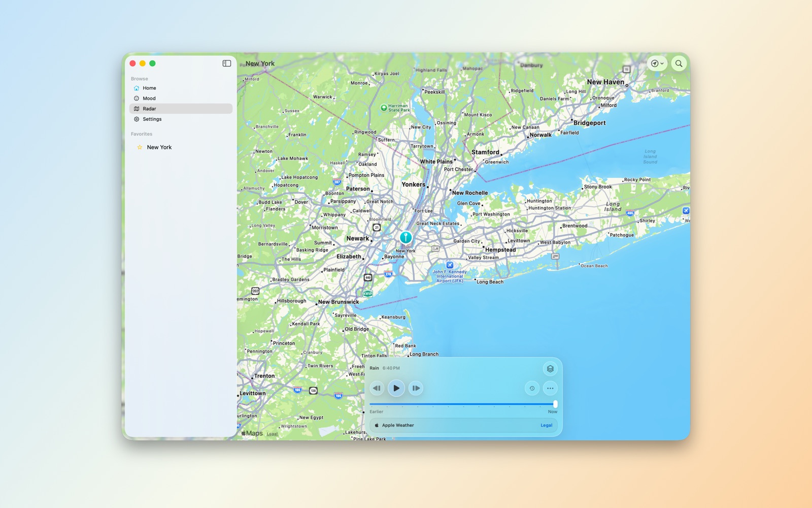Image resolution: width=812 pixels, height=508 pixels.
Task: Click the Apple Weather attribution label
Action: (x=394, y=425)
